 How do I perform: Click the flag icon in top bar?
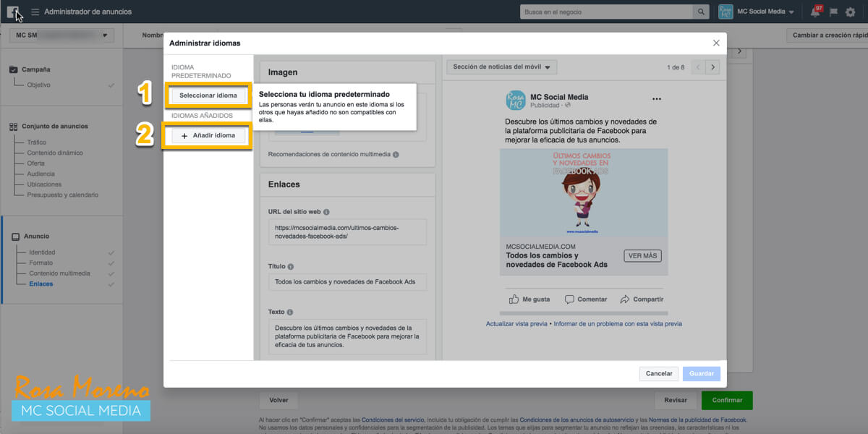tap(833, 12)
